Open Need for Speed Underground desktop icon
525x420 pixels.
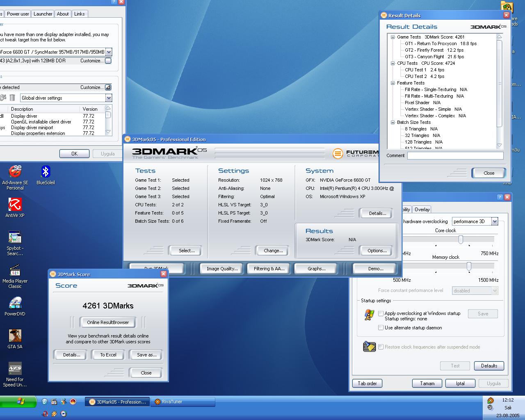coord(15,374)
